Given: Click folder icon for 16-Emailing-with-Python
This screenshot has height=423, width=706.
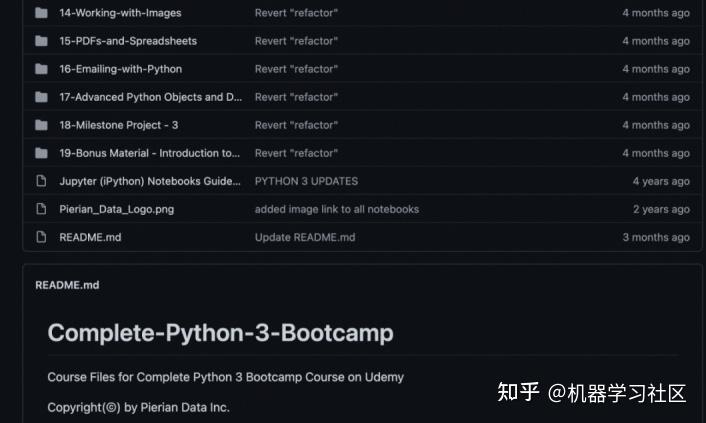Looking at the screenshot, I should [x=41, y=69].
